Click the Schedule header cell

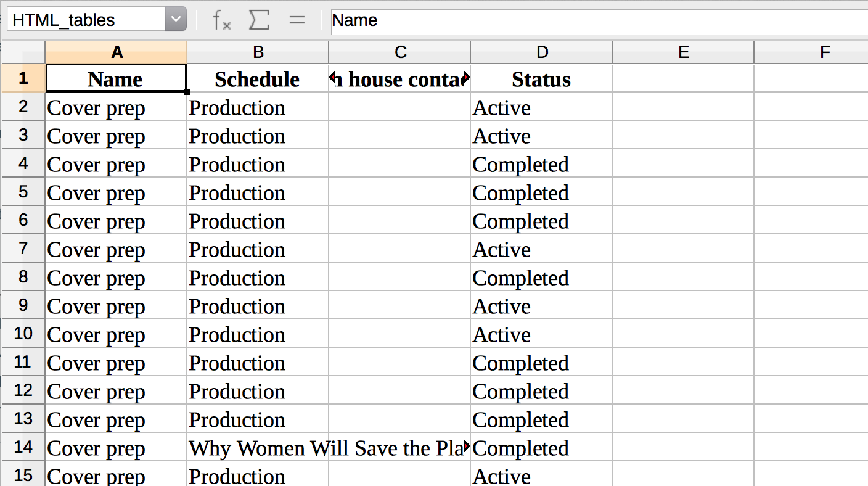click(258, 79)
